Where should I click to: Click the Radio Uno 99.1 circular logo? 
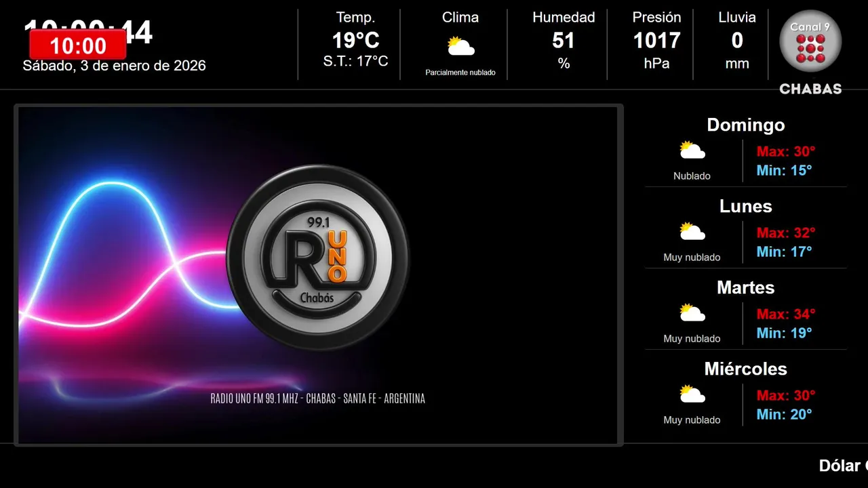pyautogui.click(x=317, y=258)
